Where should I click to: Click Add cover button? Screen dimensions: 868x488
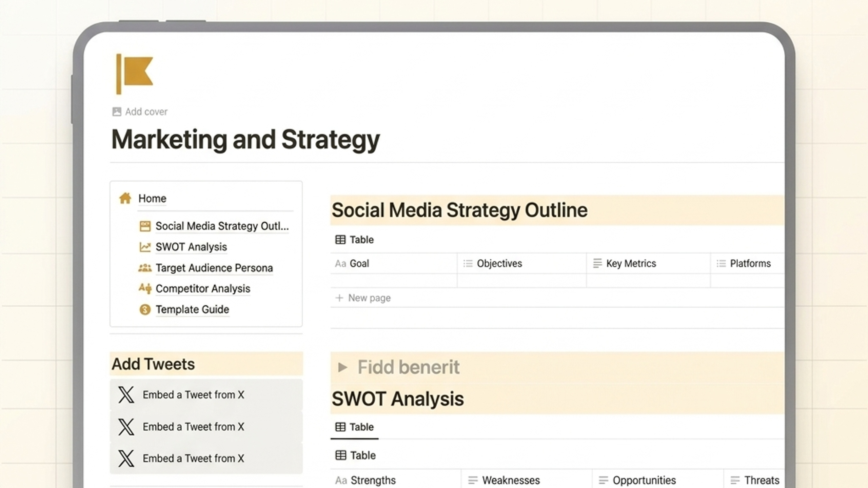(140, 111)
